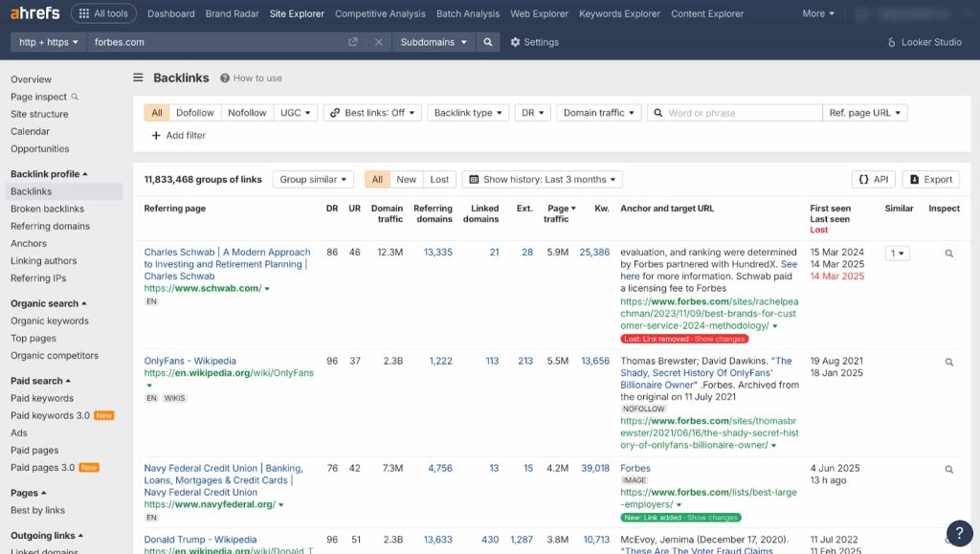980x554 pixels.
Task: Open Show history: Last 3 months dropdown
Action: pos(542,179)
